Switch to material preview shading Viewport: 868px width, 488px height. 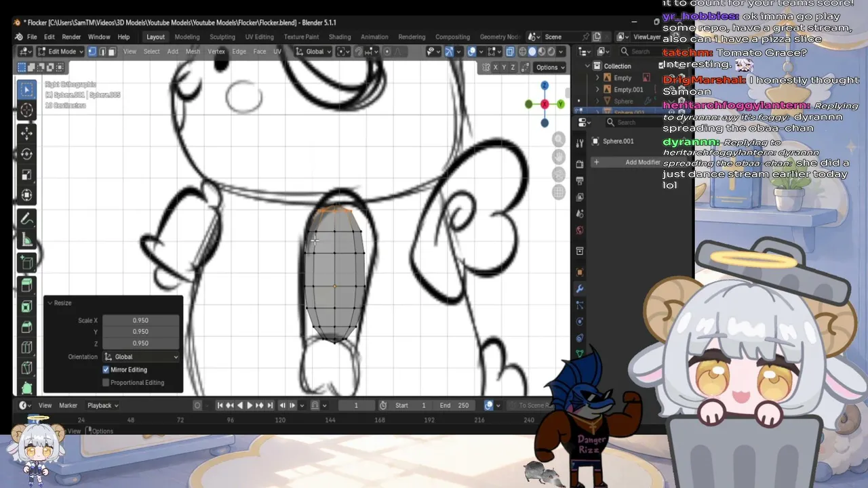pyautogui.click(x=542, y=52)
